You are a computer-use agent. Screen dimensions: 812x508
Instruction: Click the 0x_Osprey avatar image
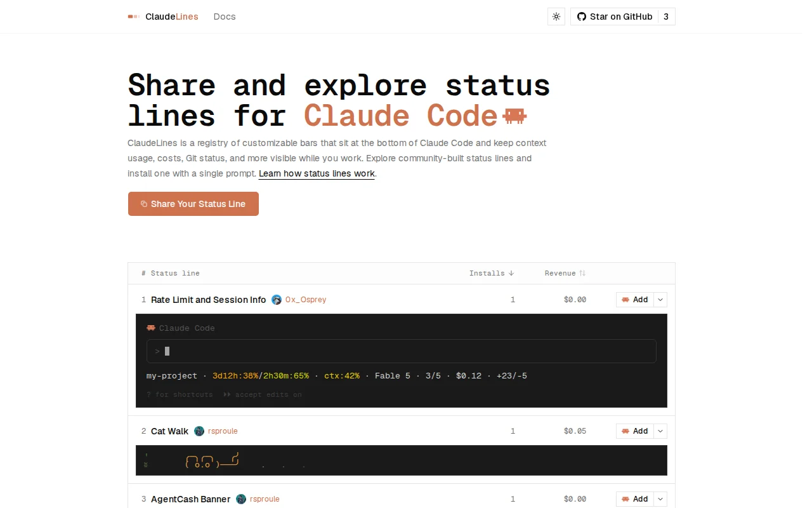277,300
